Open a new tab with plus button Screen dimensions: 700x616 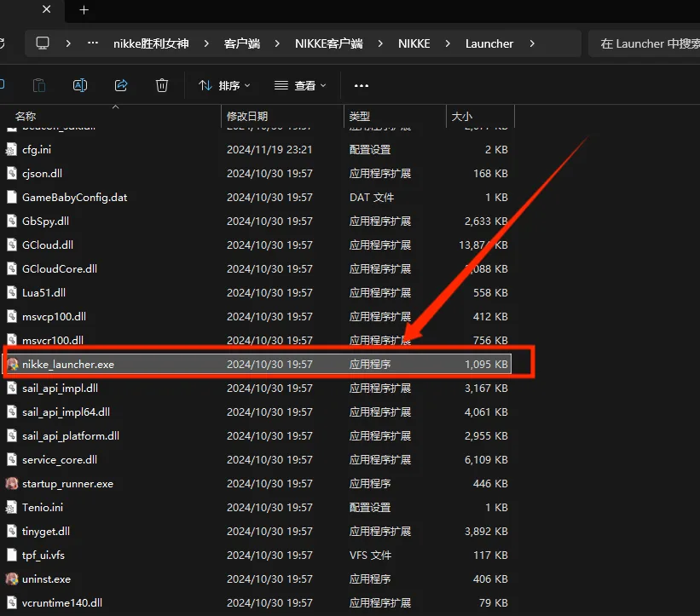[x=84, y=10]
